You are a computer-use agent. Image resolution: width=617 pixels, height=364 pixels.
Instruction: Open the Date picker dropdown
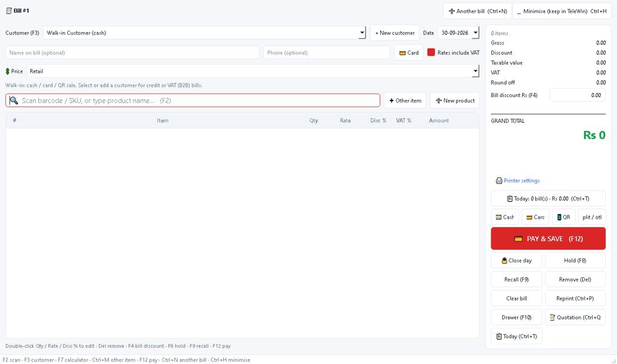[x=475, y=33]
